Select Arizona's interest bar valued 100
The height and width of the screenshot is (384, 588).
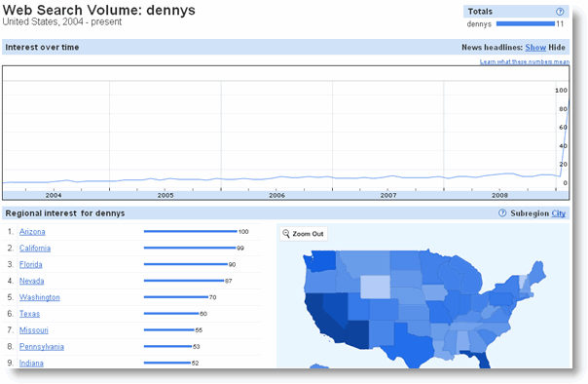click(191, 231)
